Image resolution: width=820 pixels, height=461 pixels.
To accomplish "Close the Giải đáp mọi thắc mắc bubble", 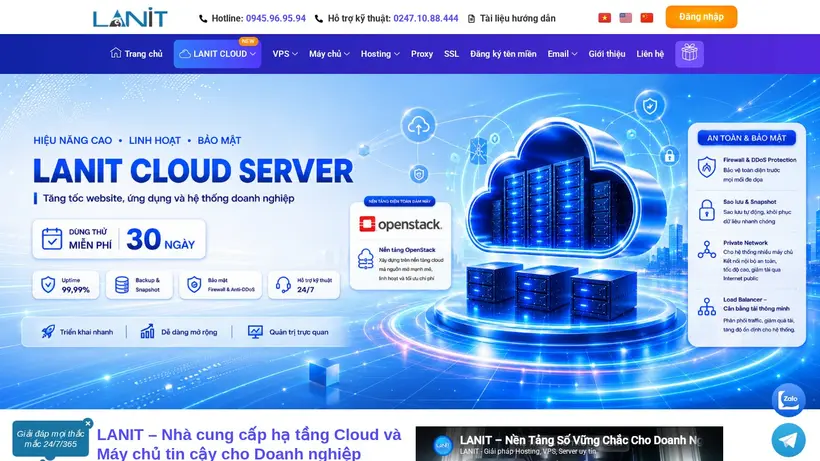I will 88,423.
